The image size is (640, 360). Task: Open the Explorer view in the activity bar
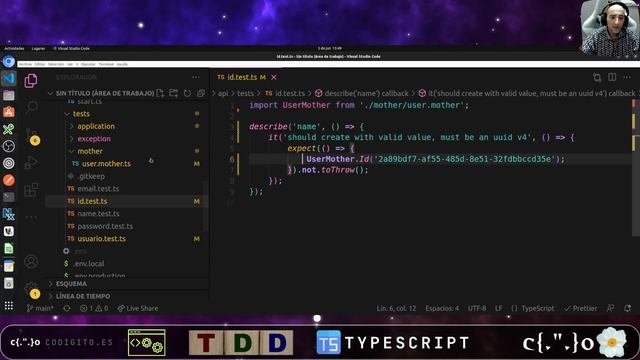point(31,81)
